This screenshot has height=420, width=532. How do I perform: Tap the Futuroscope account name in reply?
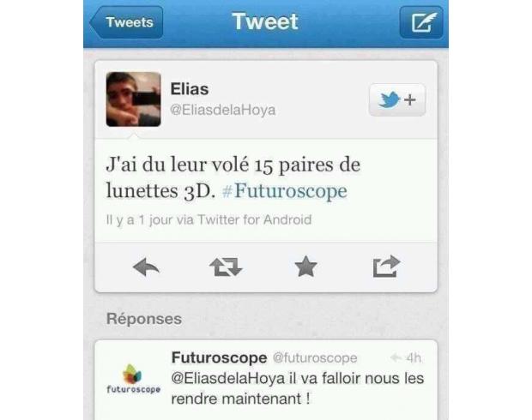[219, 357]
